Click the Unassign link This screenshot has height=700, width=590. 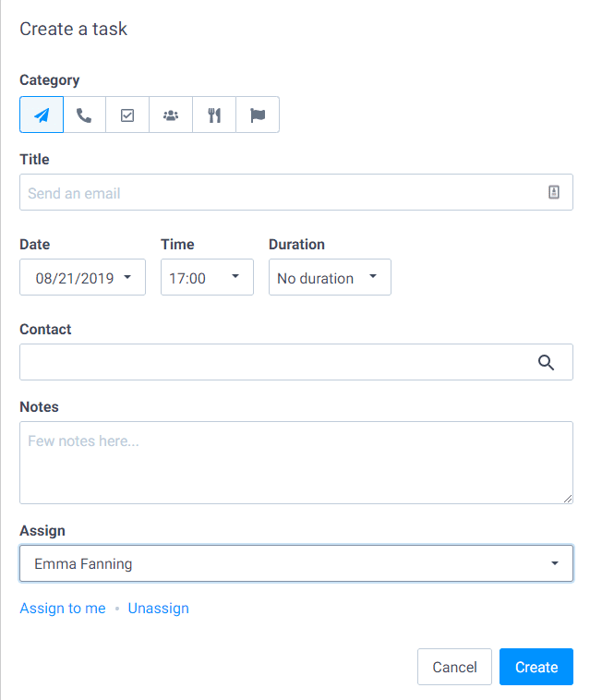point(159,608)
